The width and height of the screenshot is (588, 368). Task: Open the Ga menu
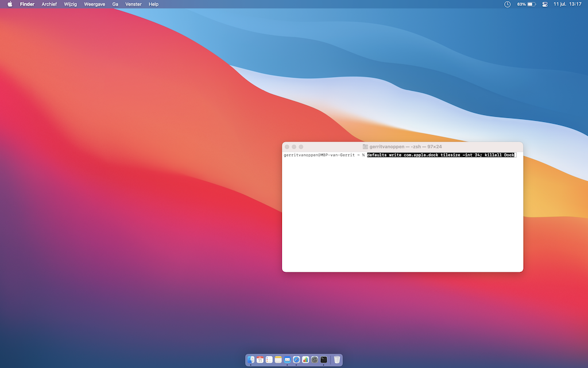coord(115,4)
